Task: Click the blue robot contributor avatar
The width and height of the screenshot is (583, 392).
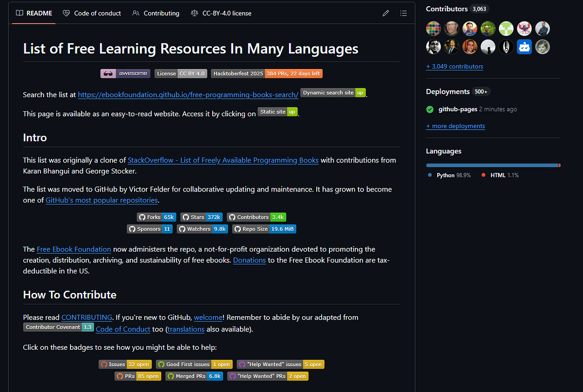Action: coord(524,47)
